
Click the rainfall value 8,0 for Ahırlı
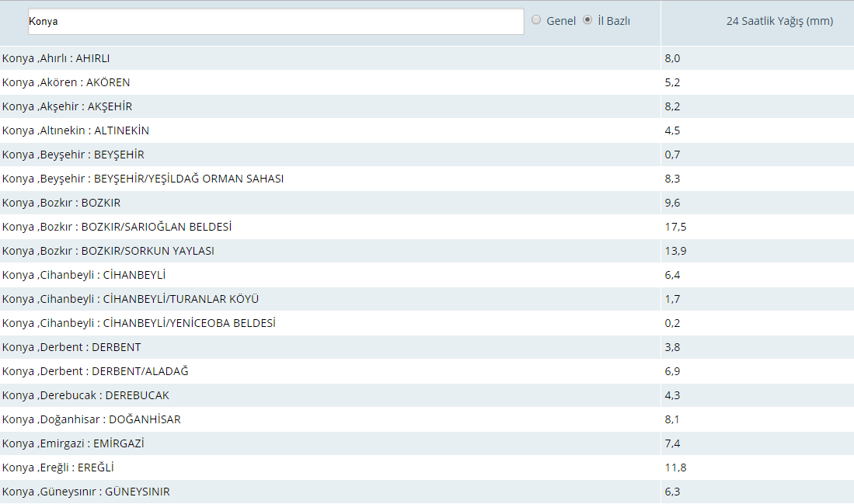click(672, 58)
